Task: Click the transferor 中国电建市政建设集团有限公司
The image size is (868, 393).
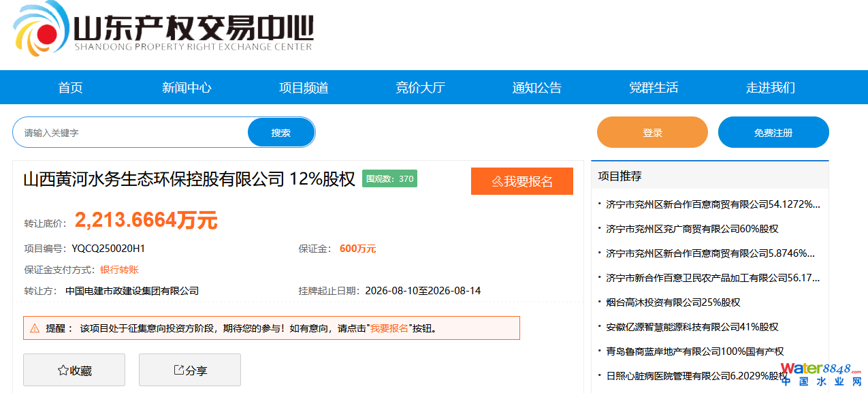Action: coord(132,291)
